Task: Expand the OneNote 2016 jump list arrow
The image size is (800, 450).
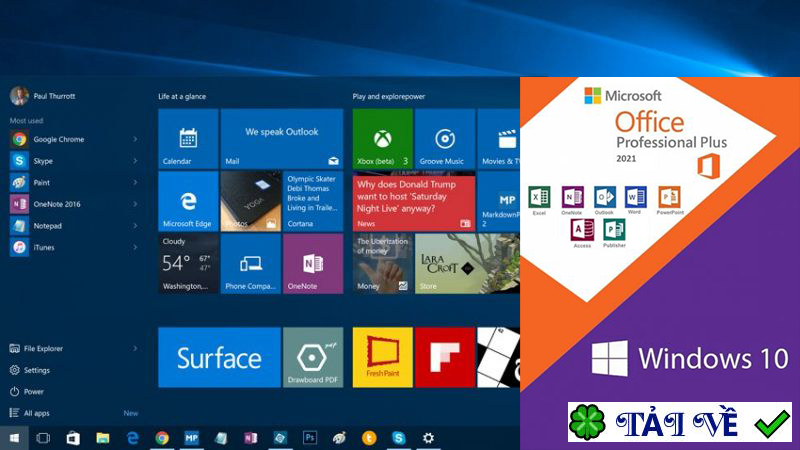Action: click(x=135, y=204)
